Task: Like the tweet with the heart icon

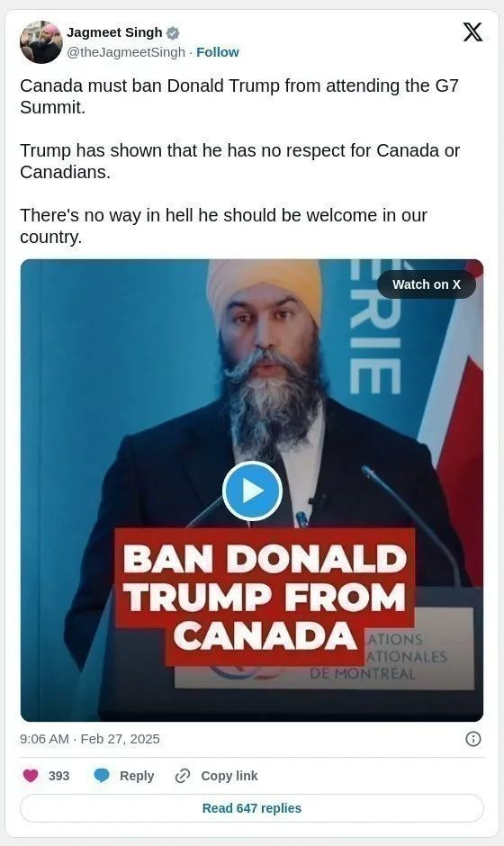Action: pos(31,775)
